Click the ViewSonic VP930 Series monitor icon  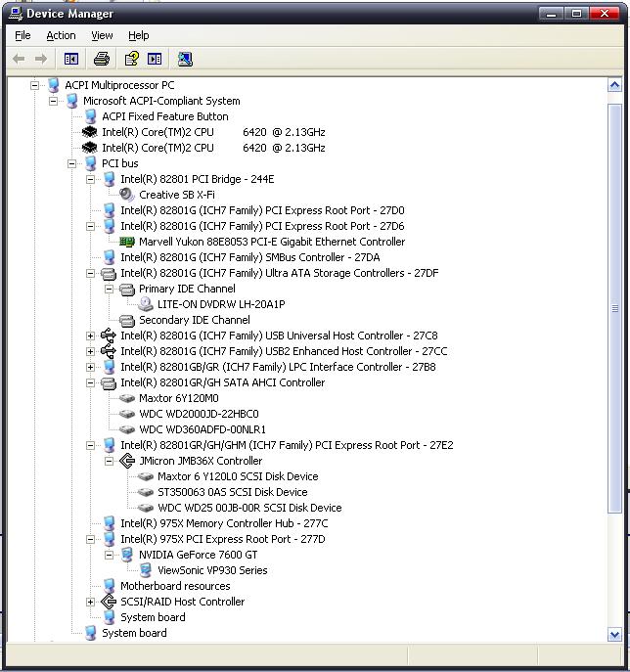(x=146, y=570)
